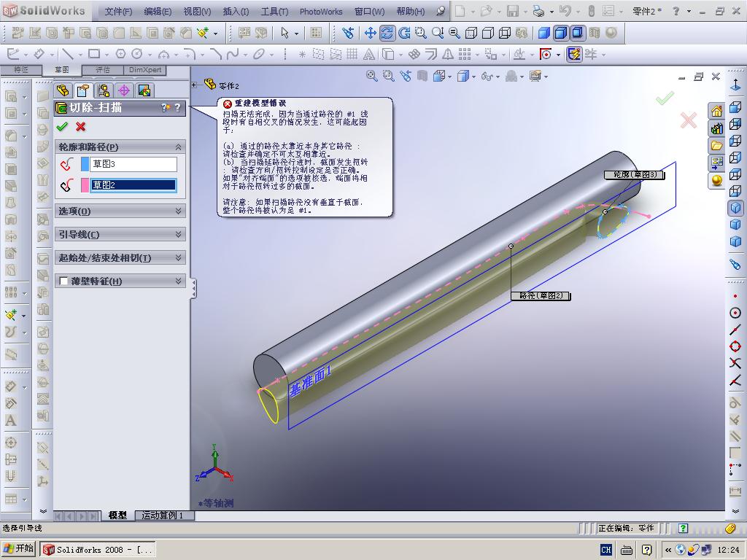The height and width of the screenshot is (560, 747).
Task: Open the File Explorer task pane folder
Action: click(x=716, y=146)
